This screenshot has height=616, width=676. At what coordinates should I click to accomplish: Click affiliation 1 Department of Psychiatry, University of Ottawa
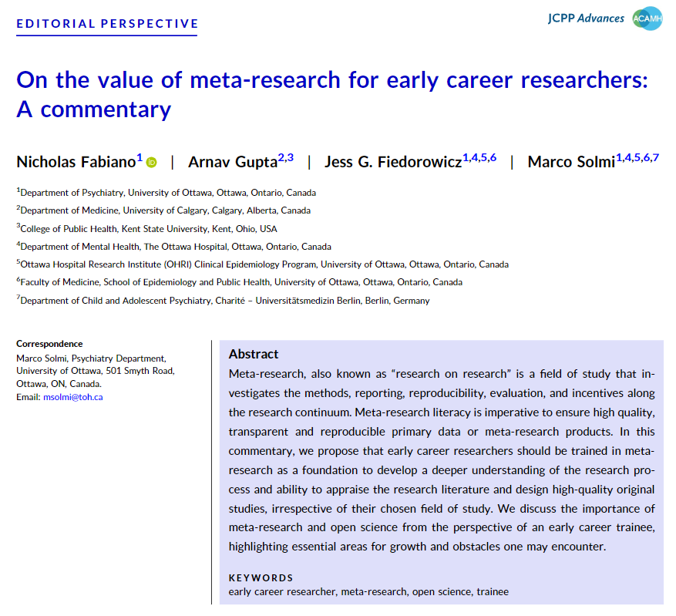[166, 193]
